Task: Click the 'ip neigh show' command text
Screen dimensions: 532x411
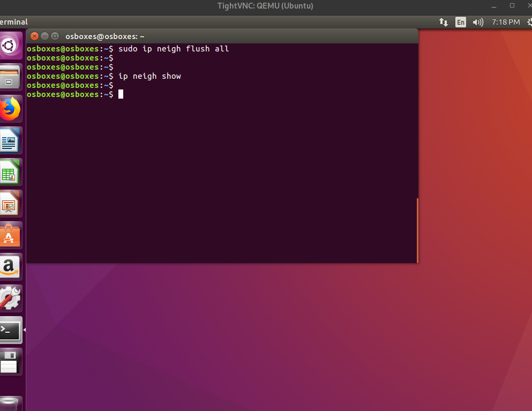Action: coord(149,76)
